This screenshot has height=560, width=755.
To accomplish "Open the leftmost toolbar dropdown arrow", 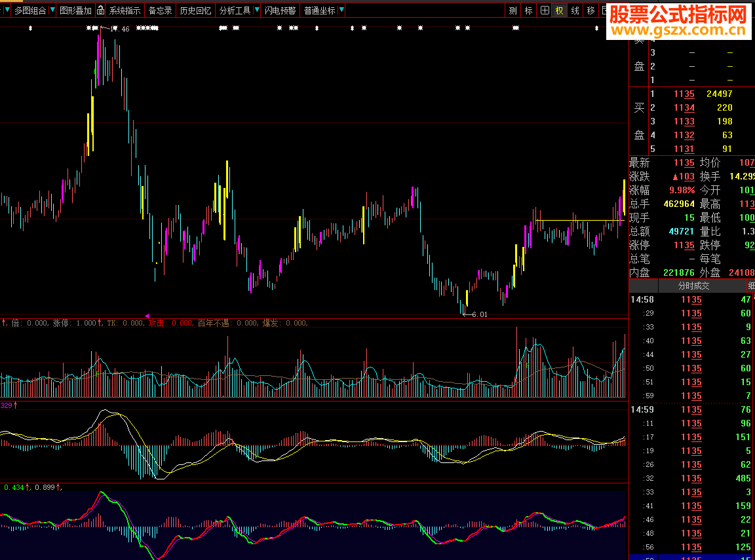I will [x=7, y=10].
